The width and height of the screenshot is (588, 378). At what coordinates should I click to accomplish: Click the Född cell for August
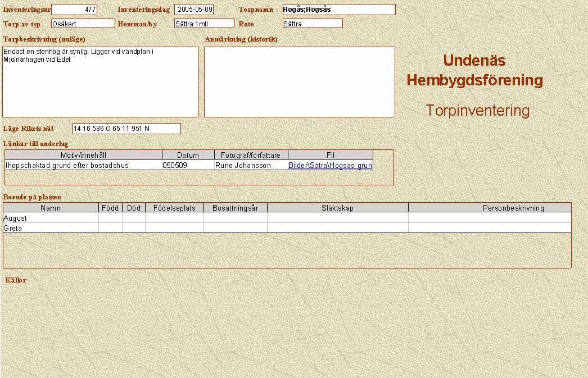(110, 218)
